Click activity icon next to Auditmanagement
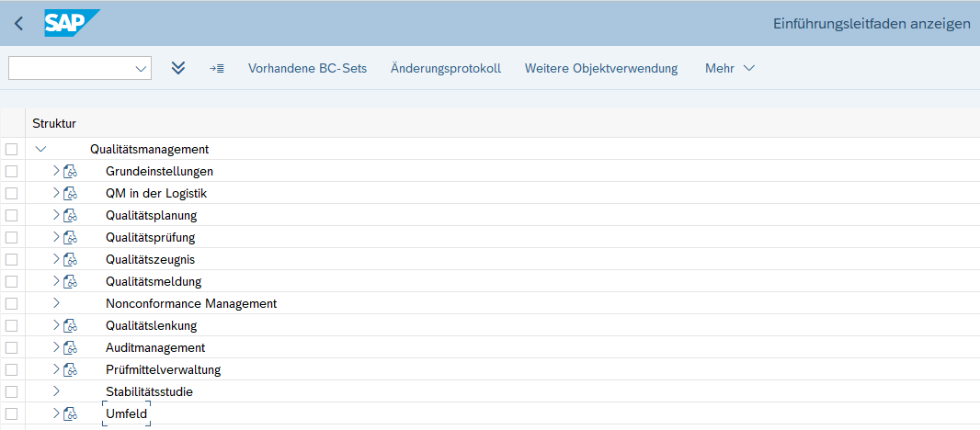Image resolution: width=980 pixels, height=430 pixels. (x=71, y=347)
